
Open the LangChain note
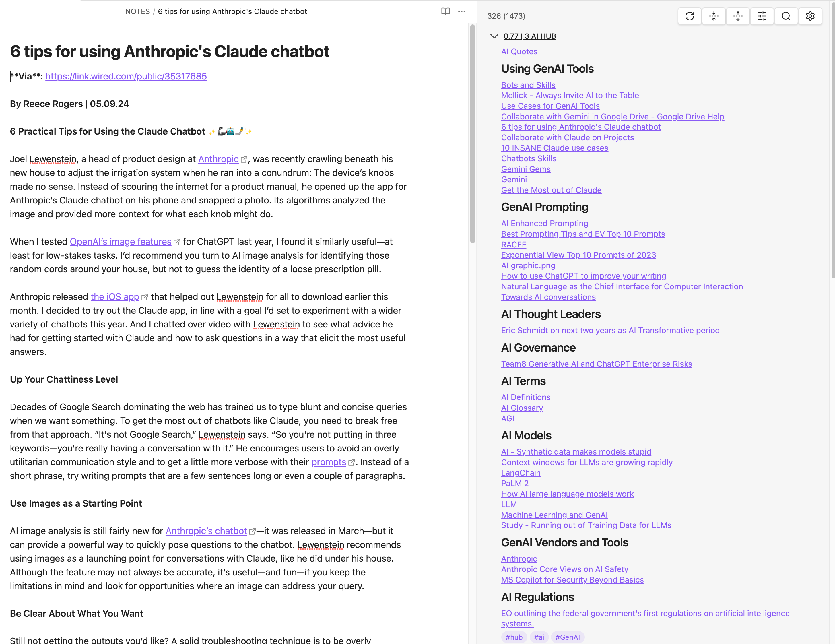[x=521, y=473]
